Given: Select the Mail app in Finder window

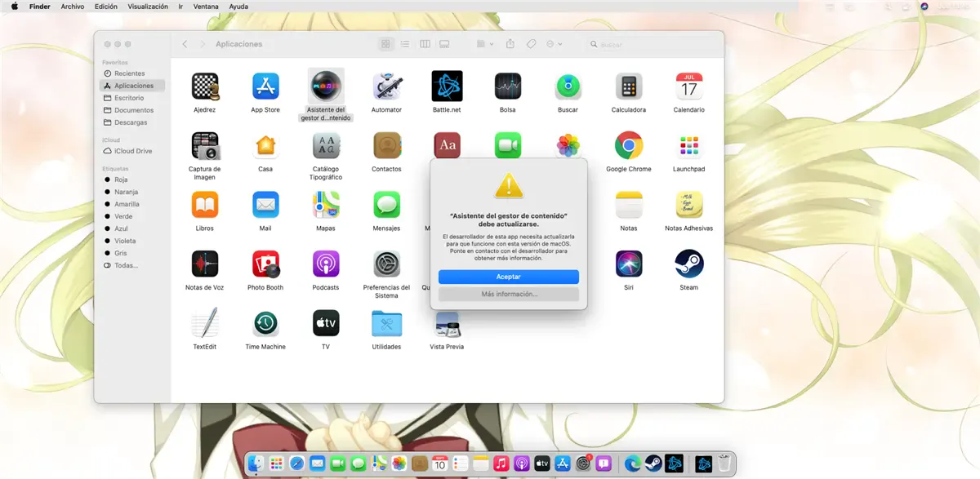Looking at the screenshot, I should coord(265,205).
